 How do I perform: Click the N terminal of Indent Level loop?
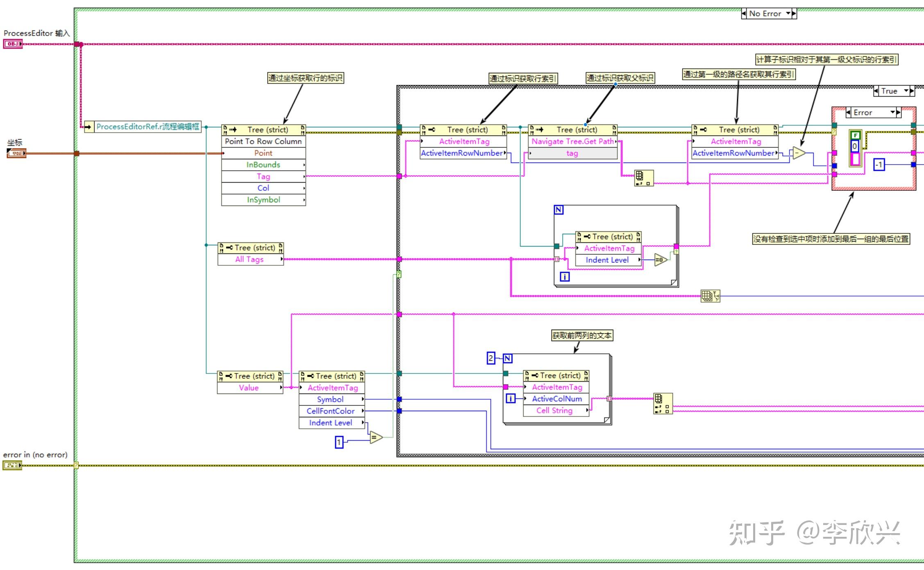[559, 210]
